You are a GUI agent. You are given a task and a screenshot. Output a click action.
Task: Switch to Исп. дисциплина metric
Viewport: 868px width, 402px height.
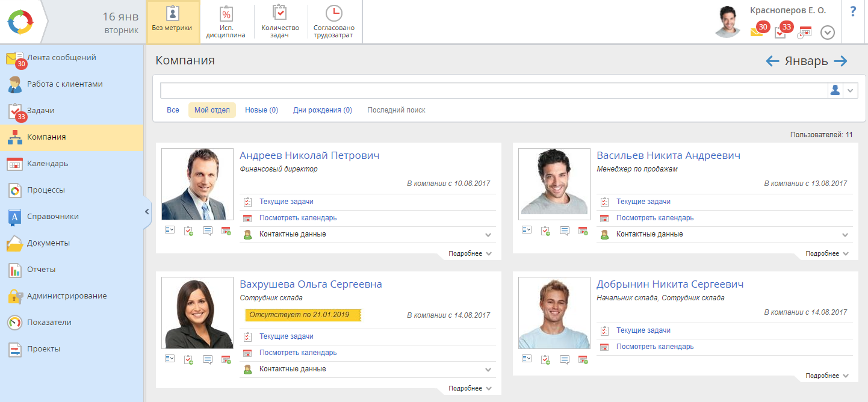(226, 22)
